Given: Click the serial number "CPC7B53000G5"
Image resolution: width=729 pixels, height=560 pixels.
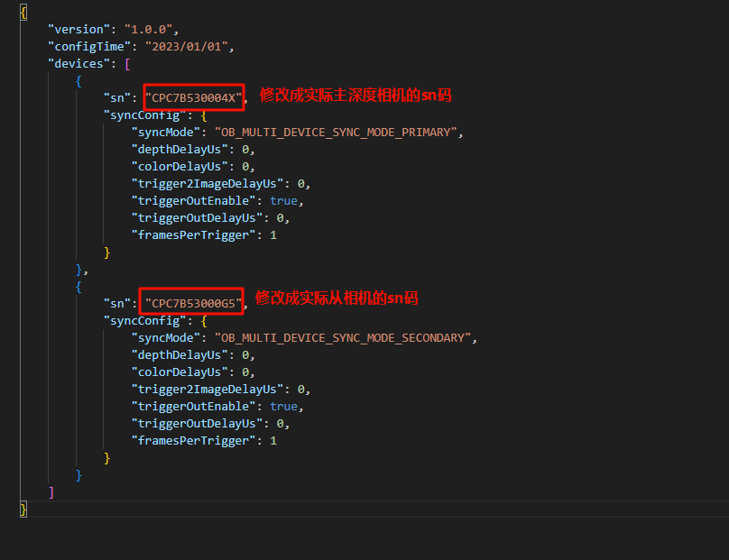Looking at the screenshot, I should click(193, 303).
